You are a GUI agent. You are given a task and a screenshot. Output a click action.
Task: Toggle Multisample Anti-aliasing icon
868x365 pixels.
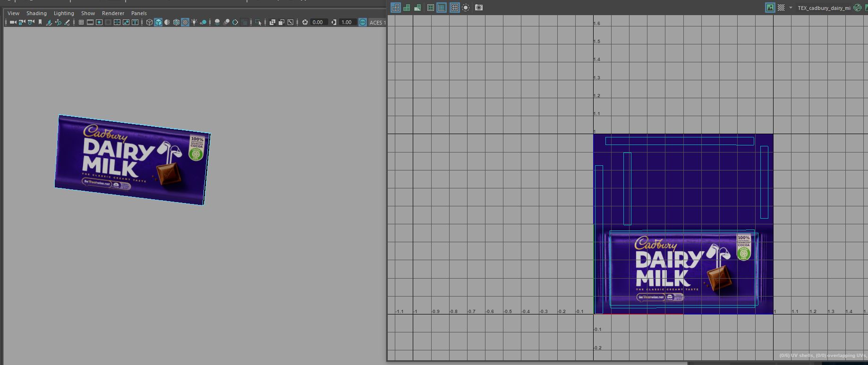tap(235, 22)
